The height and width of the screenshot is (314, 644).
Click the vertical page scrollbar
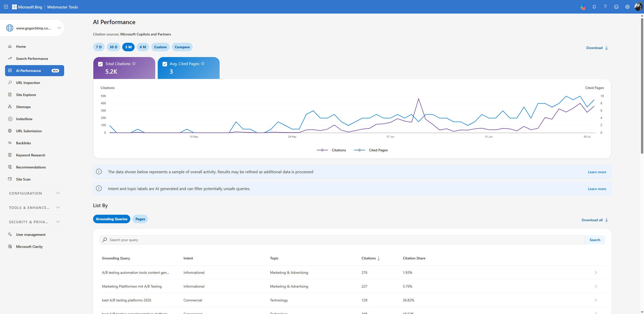[x=642, y=85]
